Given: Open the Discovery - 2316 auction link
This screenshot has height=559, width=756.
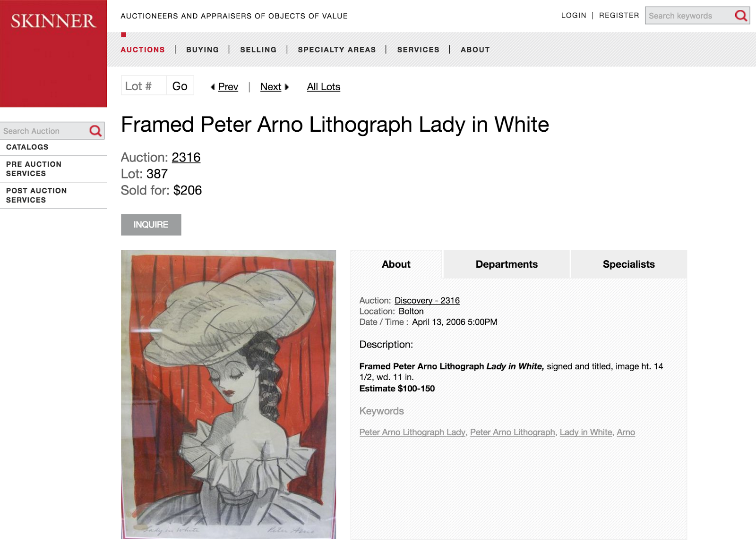Looking at the screenshot, I should [427, 301].
